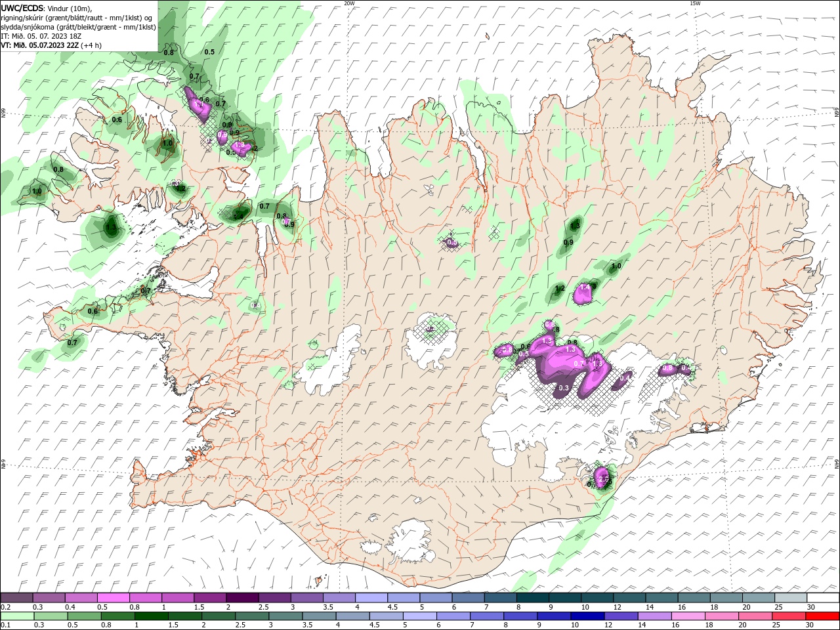Viewport: 840px width, 630px height.
Task: Choose the upper legend swatch between 1 and 1.5
Action: pyautogui.click(x=177, y=598)
